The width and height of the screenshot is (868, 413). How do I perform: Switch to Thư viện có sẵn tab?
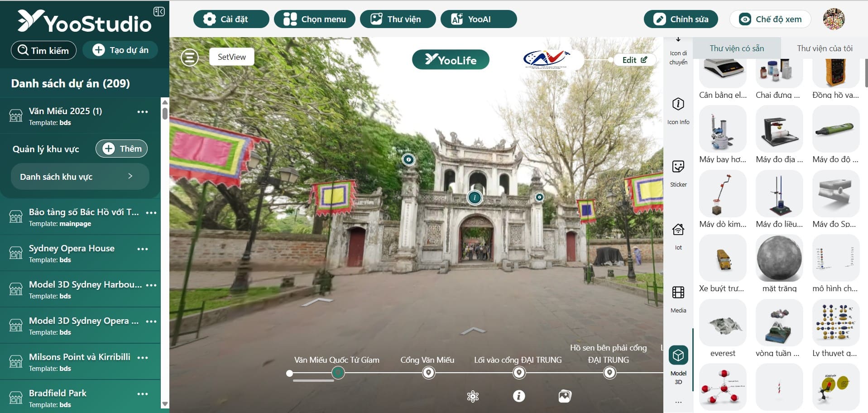(x=737, y=48)
